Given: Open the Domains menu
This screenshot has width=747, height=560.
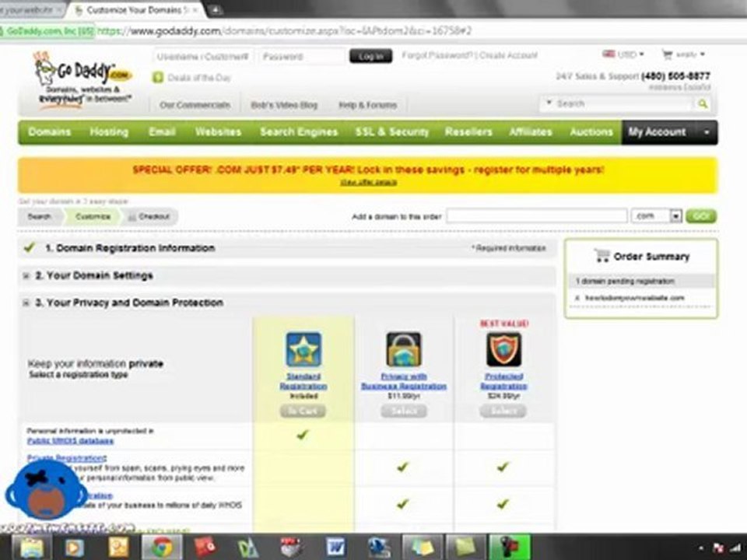Looking at the screenshot, I should tap(50, 132).
